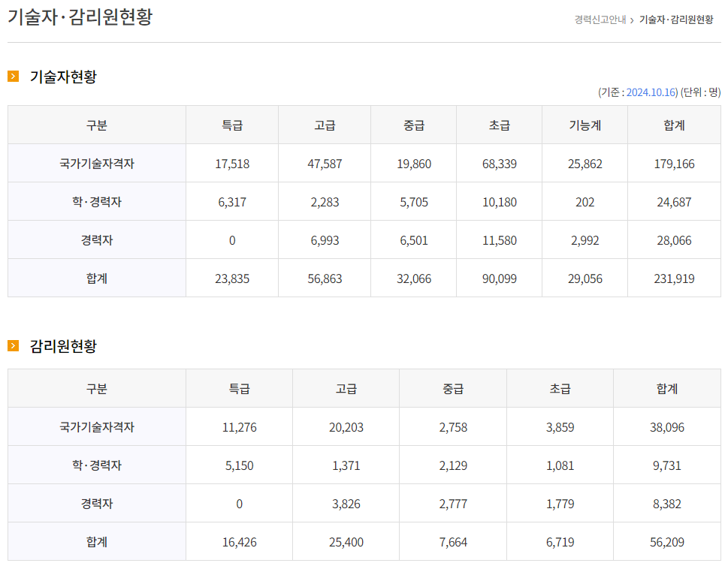Select the 감리원현황 section heading
Screen dimensions: 728x566
pyautogui.click(x=63, y=346)
